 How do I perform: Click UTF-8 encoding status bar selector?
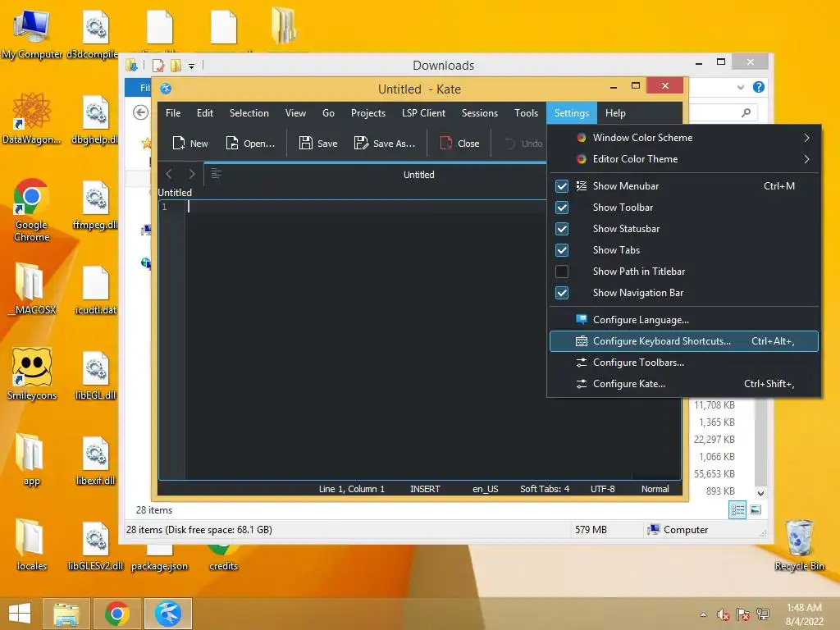(603, 489)
